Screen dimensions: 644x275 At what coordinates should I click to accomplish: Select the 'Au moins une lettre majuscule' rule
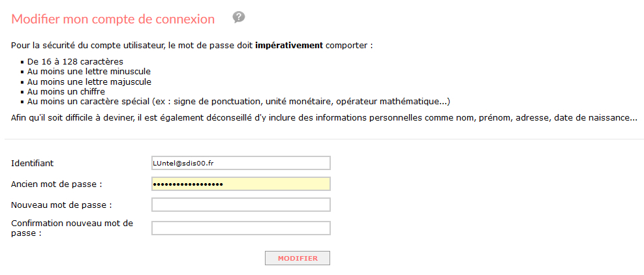pos(89,81)
